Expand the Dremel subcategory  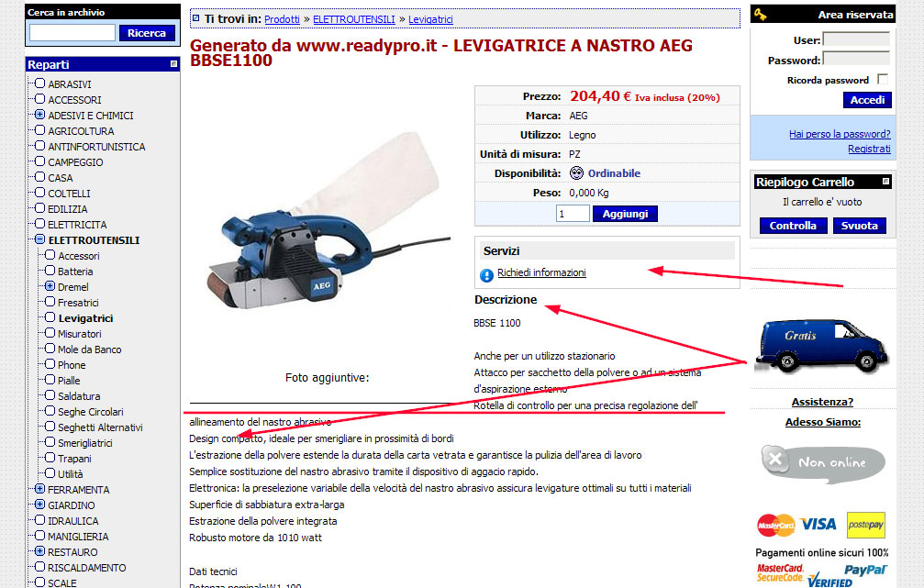coord(50,286)
